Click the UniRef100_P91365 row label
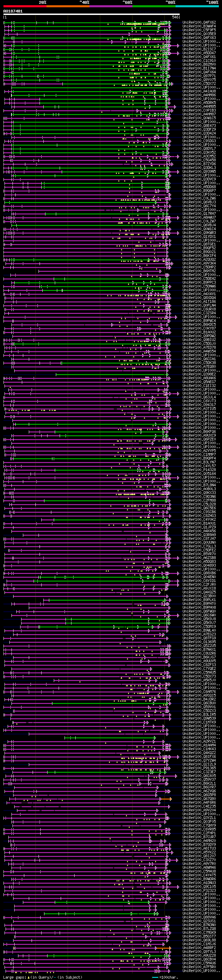The width and height of the screenshot is (222, 980). (x=199, y=768)
